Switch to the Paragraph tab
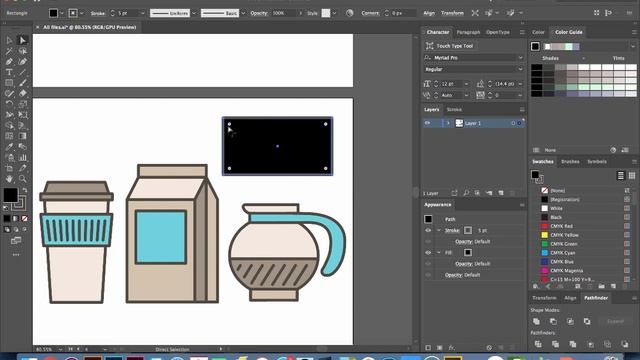This screenshot has width=640, height=360. pos(468,32)
